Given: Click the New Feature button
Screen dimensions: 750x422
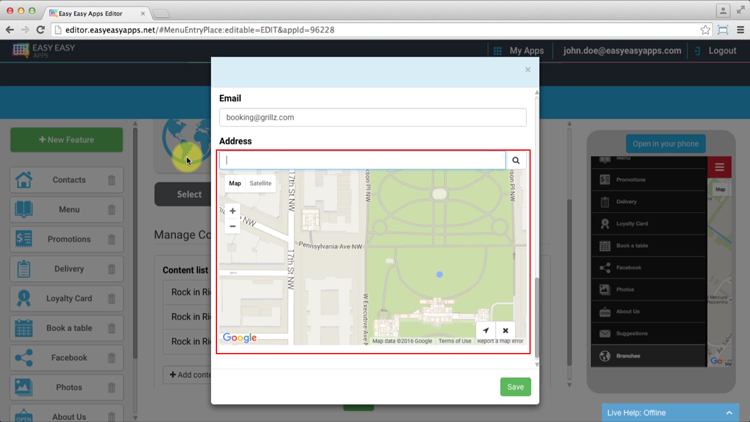Looking at the screenshot, I should (66, 140).
